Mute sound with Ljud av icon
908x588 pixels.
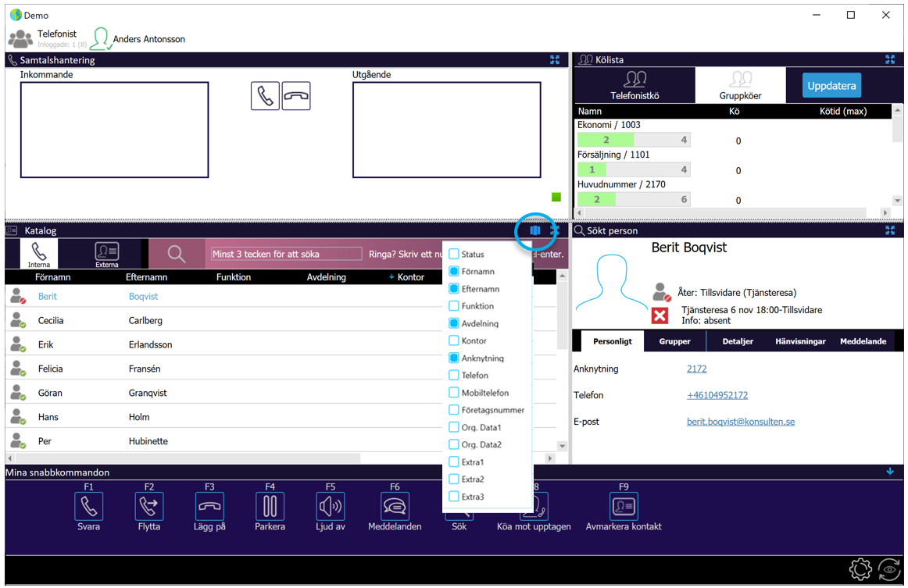[x=330, y=506]
